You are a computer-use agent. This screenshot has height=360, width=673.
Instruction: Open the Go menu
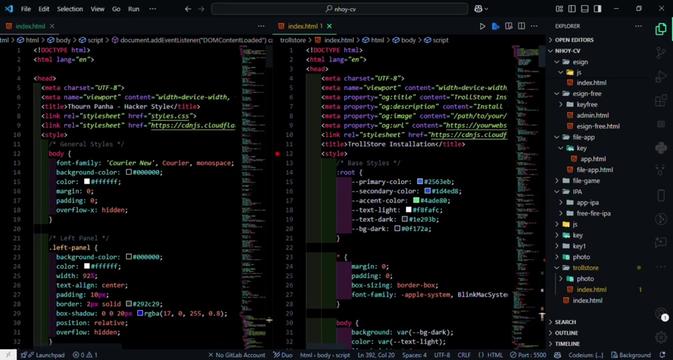[x=116, y=9]
